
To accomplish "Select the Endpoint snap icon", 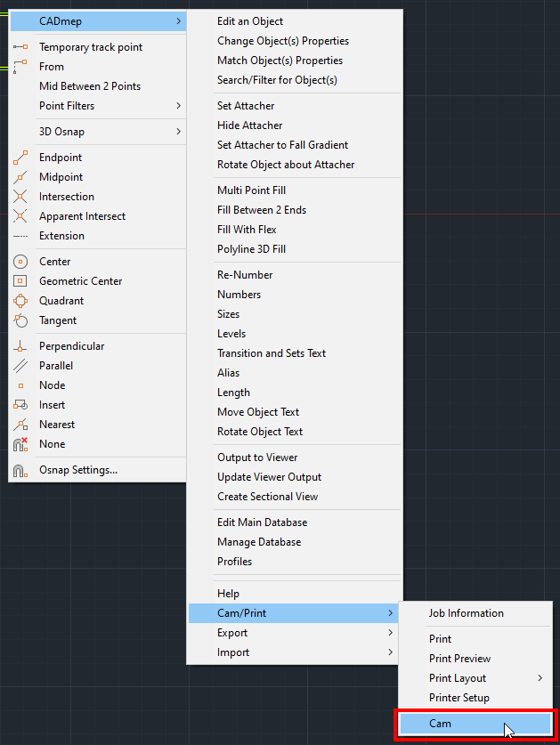I will [21, 157].
